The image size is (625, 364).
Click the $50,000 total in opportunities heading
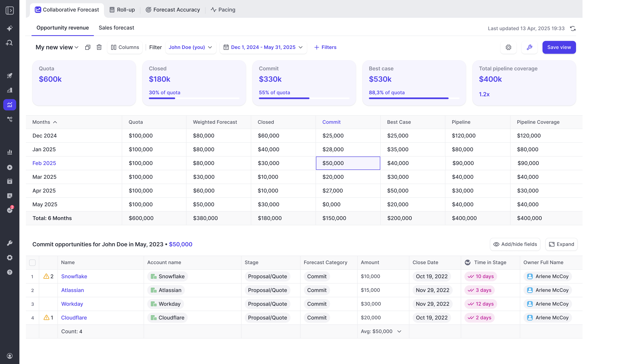pos(181,244)
